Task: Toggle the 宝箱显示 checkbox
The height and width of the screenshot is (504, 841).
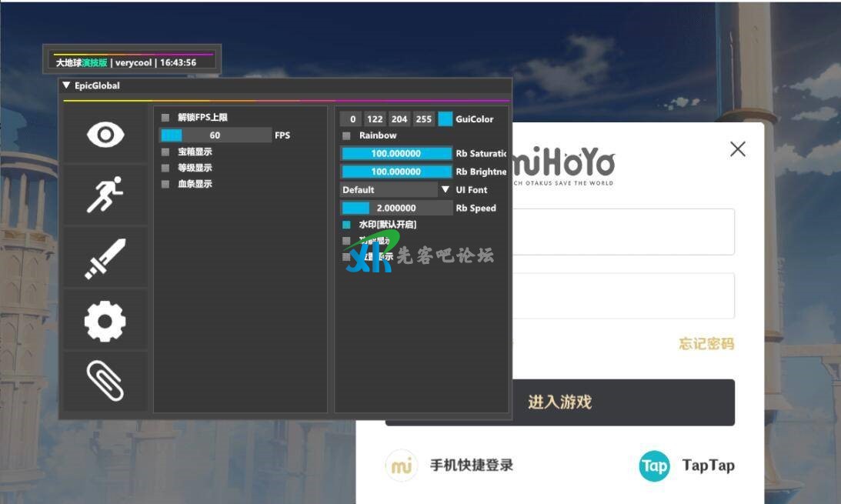Action: (x=165, y=152)
